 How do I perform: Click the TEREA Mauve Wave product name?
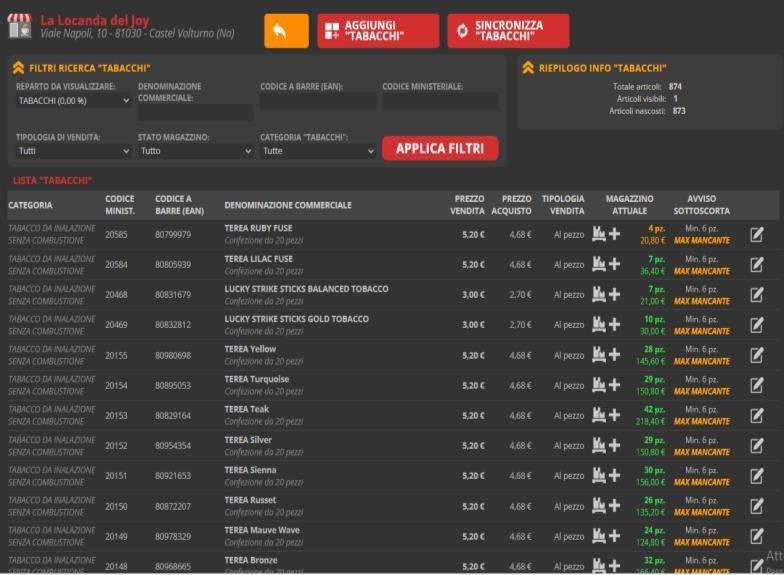coord(262,530)
